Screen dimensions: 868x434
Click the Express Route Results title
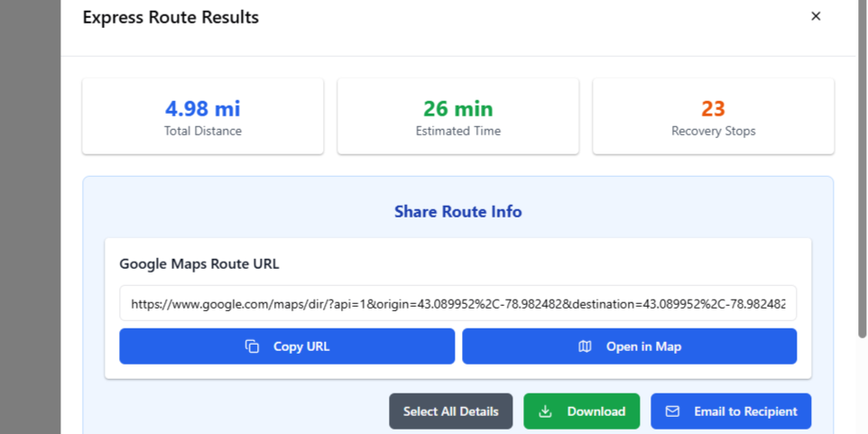click(171, 17)
